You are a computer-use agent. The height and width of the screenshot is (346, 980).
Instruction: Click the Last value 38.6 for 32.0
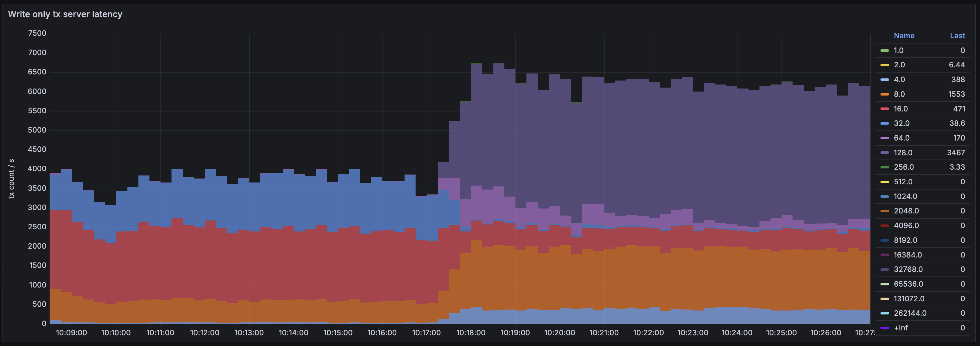click(957, 123)
